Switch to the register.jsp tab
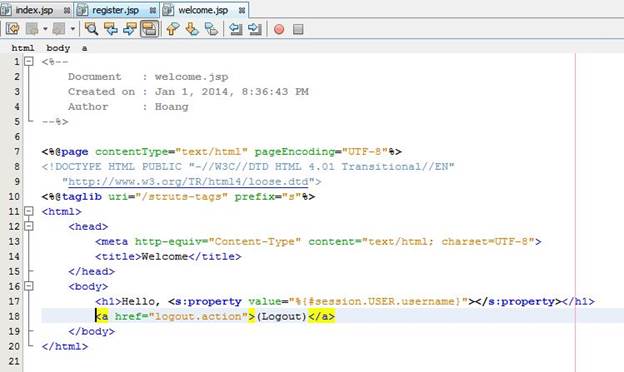624x372 pixels. pyautogui.click(x=115, y=10)
